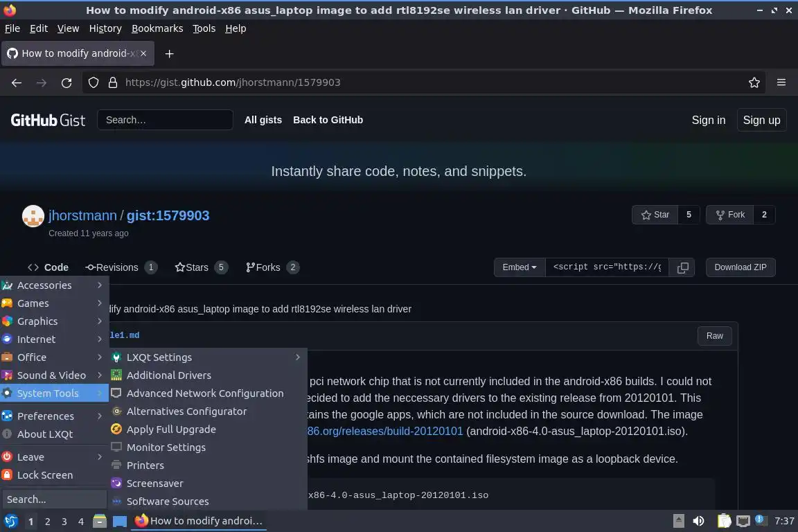798x532 pixels.
Task: Open a new tab with plus button
Action: 170,53
